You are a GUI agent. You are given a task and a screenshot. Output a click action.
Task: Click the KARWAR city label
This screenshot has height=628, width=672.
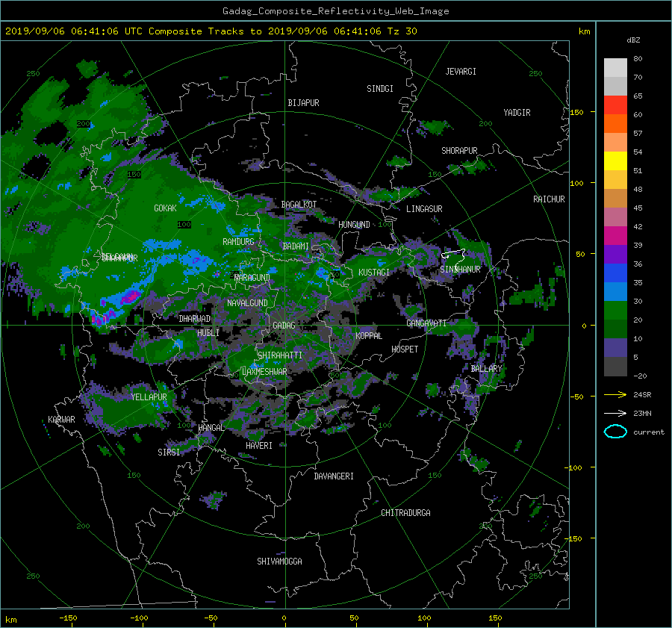61,420
